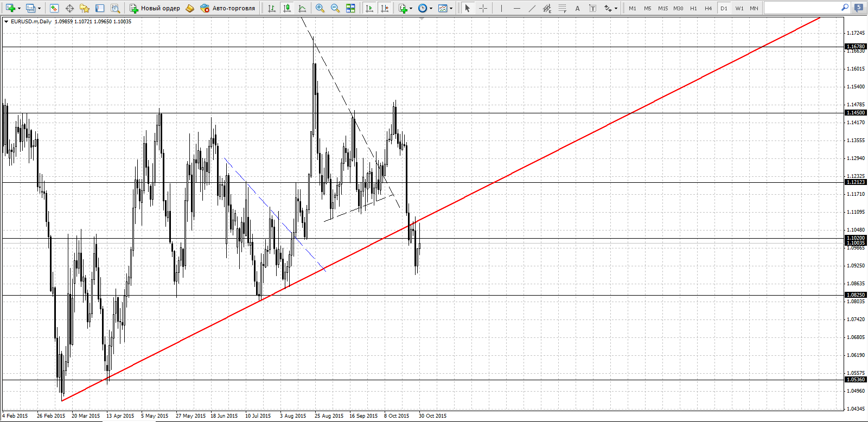
Task: Switch to line chart display
Action: [302, 8]
